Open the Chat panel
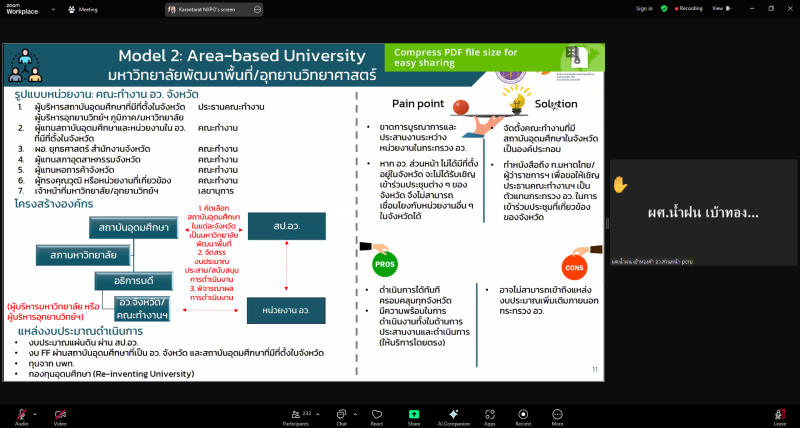Viewport: 800px width, 428px height. pos(341,414)
